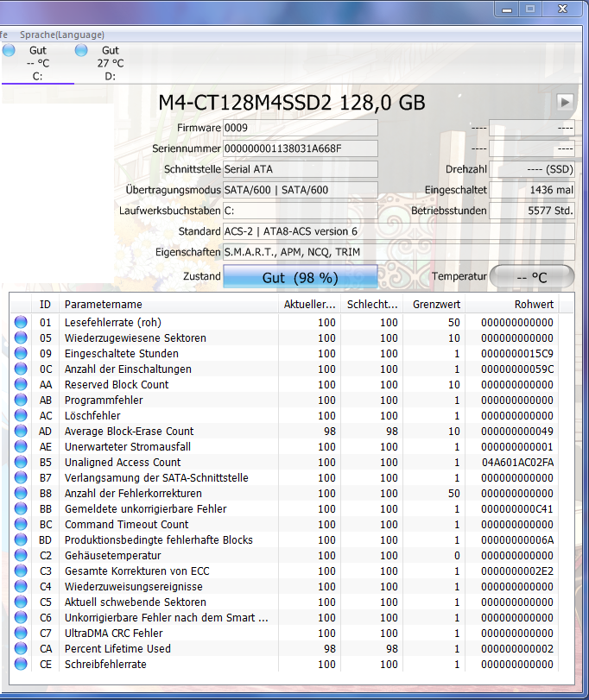Maximize the CrystalDiskInfo window
Image resolution: width=589 pixels, height=700 pixels.
[530, 9]
